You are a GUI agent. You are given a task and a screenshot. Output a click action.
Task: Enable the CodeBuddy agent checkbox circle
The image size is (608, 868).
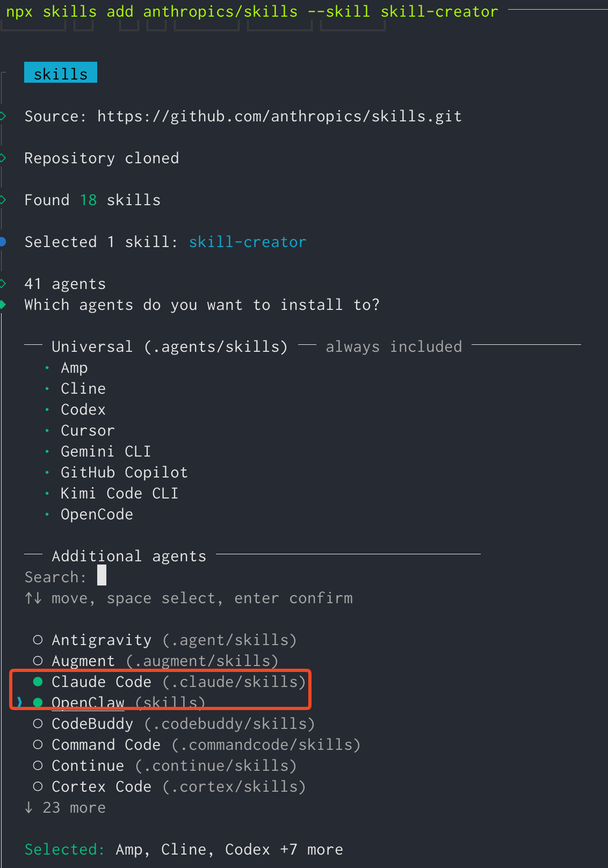38,724
